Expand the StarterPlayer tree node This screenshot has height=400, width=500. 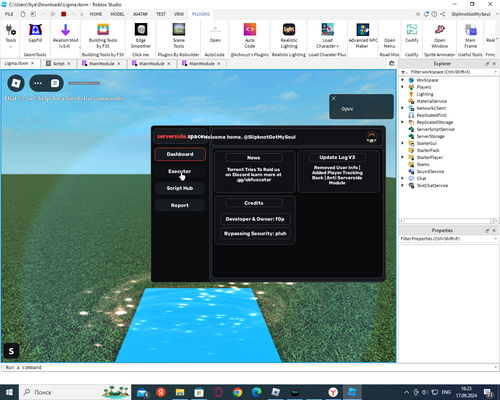point(402,157)
